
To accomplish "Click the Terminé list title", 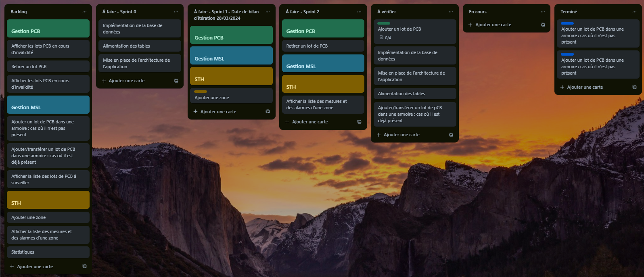I will (x=569, y=12).
